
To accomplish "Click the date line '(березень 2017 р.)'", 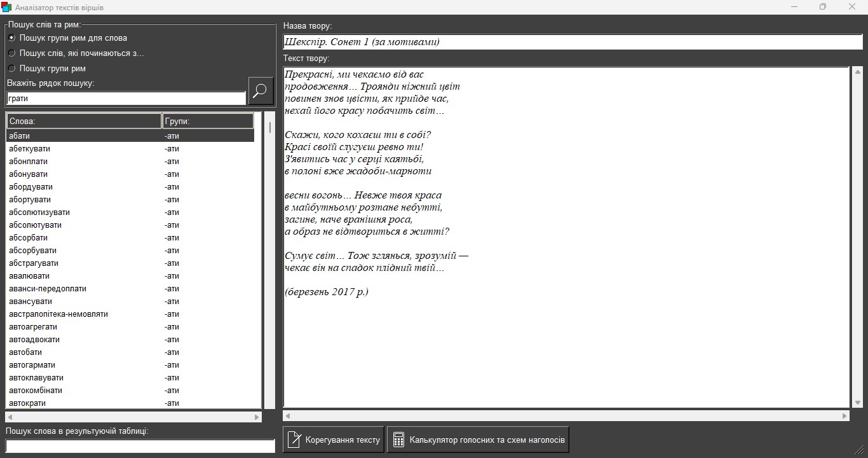I will click(x=327, y=292).
